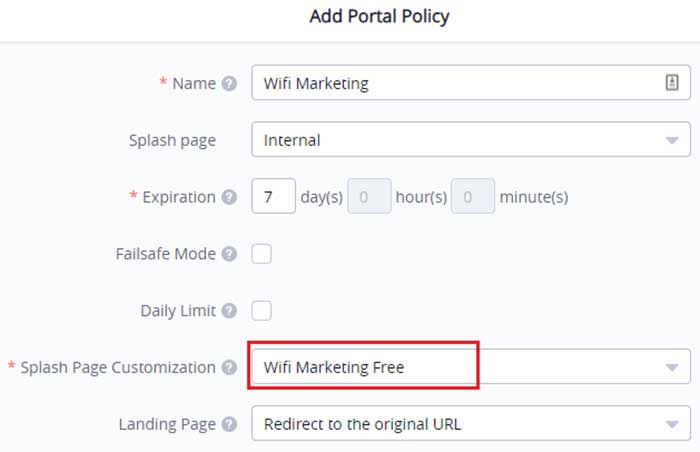Click the Daily Limit question mark icon
Viewport: 700px width, 452px height.
(229, 310)
